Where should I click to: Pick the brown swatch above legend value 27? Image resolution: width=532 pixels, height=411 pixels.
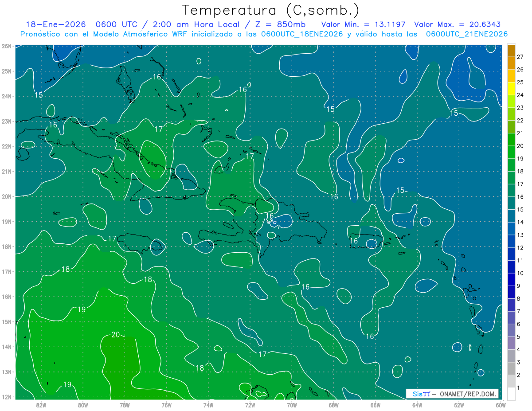(x=511, y=50)
